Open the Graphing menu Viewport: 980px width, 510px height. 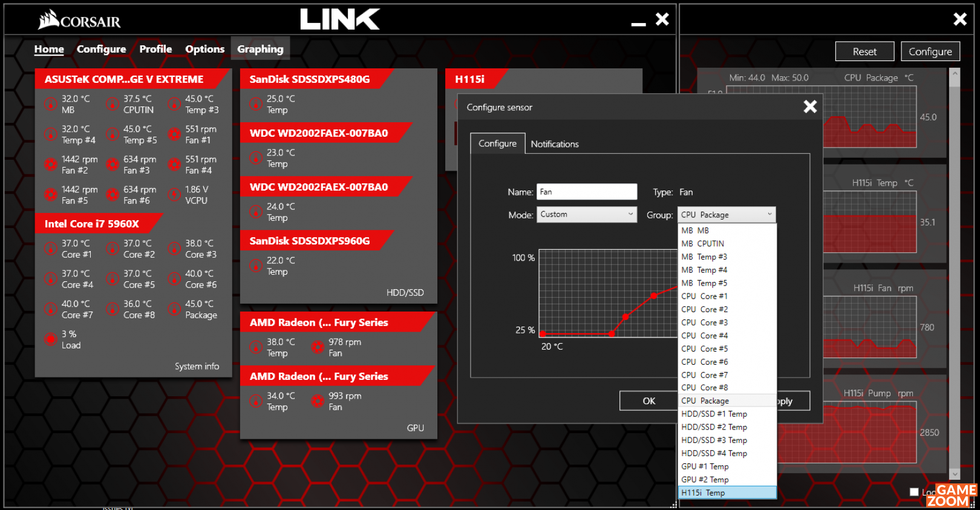pos(260,49)
